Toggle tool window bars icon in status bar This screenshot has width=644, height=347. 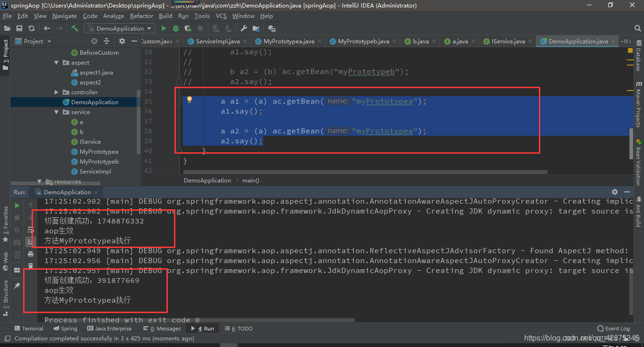point(7,339)
